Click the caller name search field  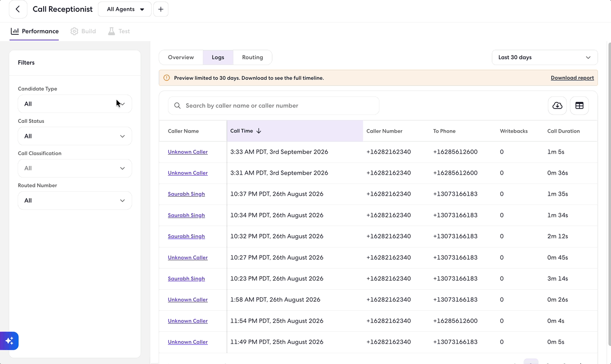coord(273,106)
